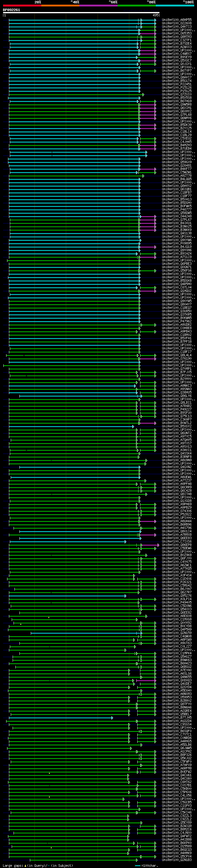This screenshot has height=868, width=197.
Task: Select the UniRef100_B7SDE4 label
Action: [x=177, y=43]
